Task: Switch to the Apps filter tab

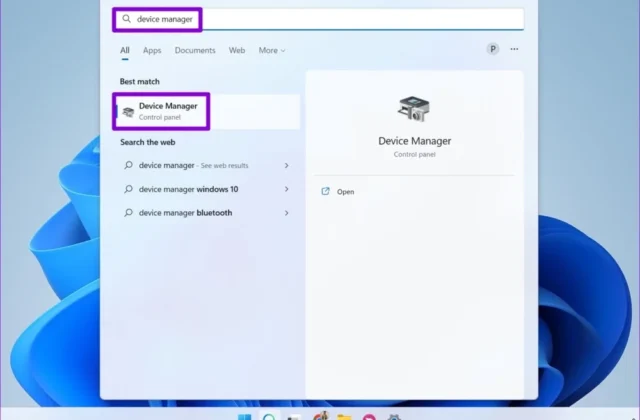Action: [x=152, y=50]
